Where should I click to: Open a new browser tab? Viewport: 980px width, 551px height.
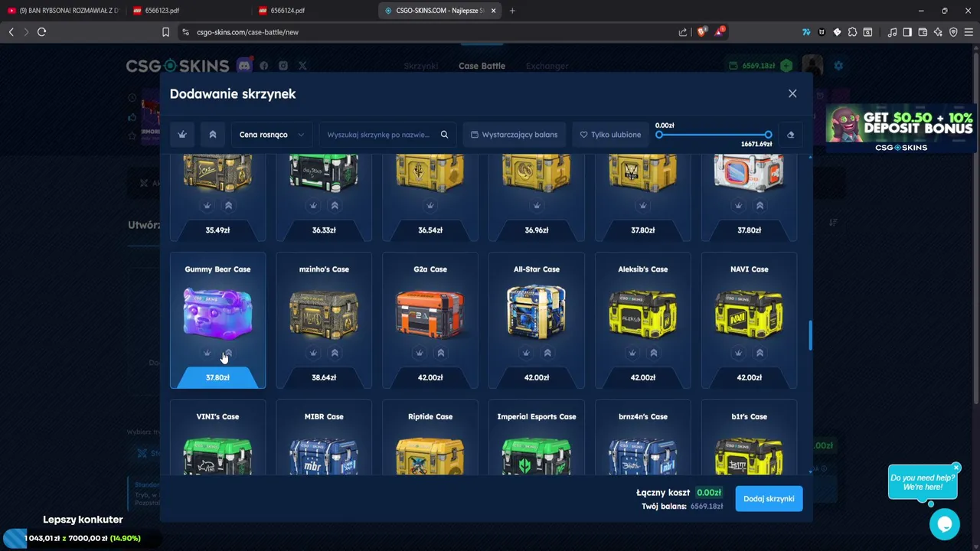tap(512, 11)
